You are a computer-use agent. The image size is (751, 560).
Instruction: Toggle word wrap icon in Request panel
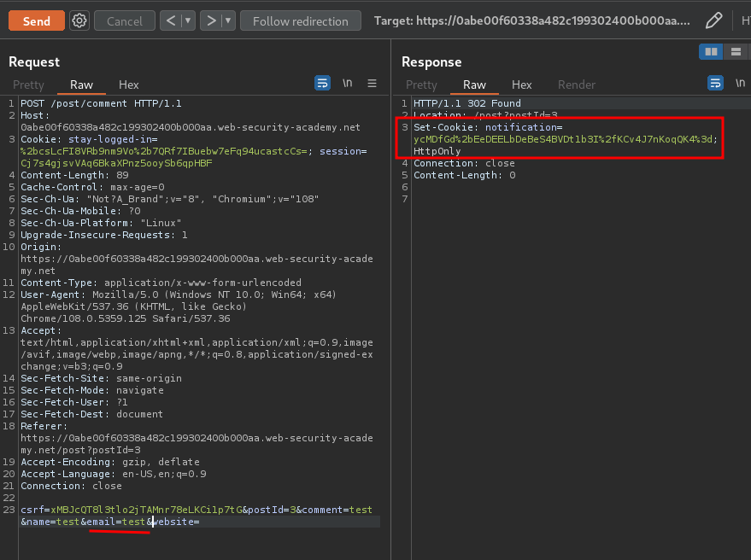pos(322,84)
